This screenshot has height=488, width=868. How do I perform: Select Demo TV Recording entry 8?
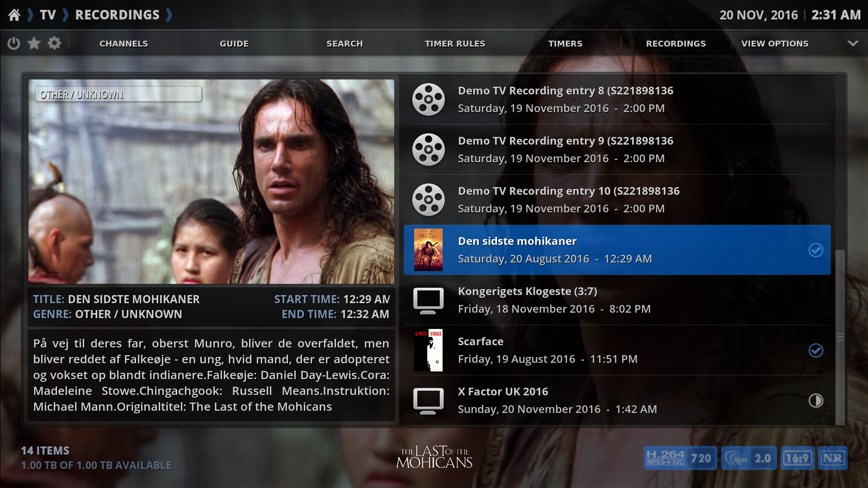[617, 99]
